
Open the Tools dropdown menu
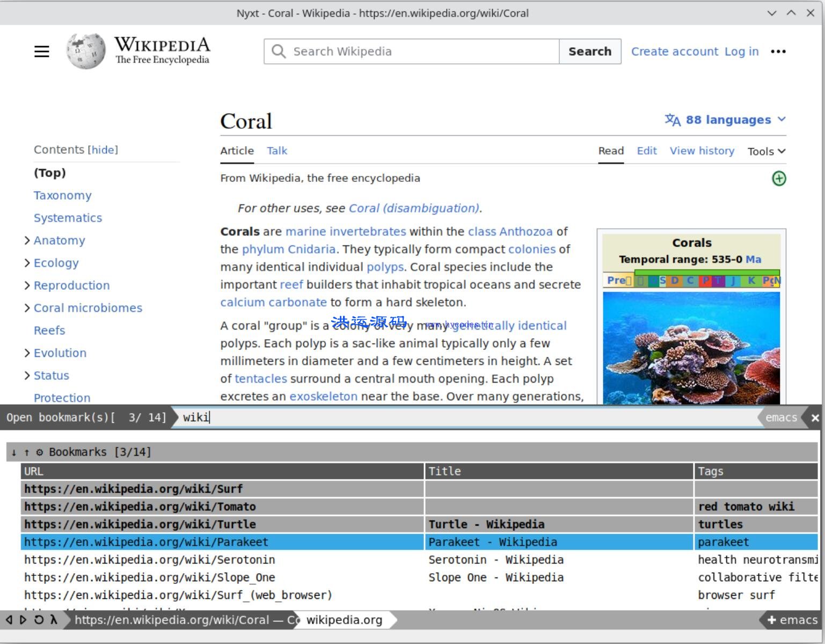click(x=766, y=151)
